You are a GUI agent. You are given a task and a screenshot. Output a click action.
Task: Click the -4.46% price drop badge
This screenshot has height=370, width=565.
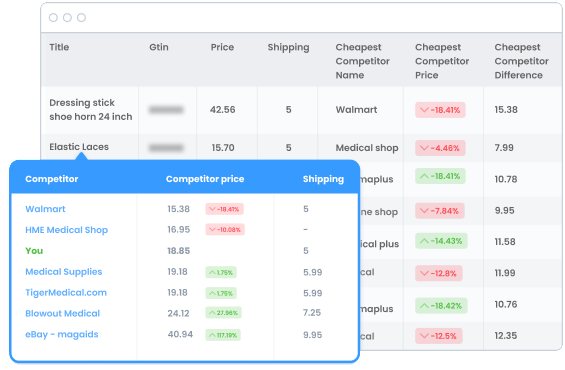click(440, 148)
